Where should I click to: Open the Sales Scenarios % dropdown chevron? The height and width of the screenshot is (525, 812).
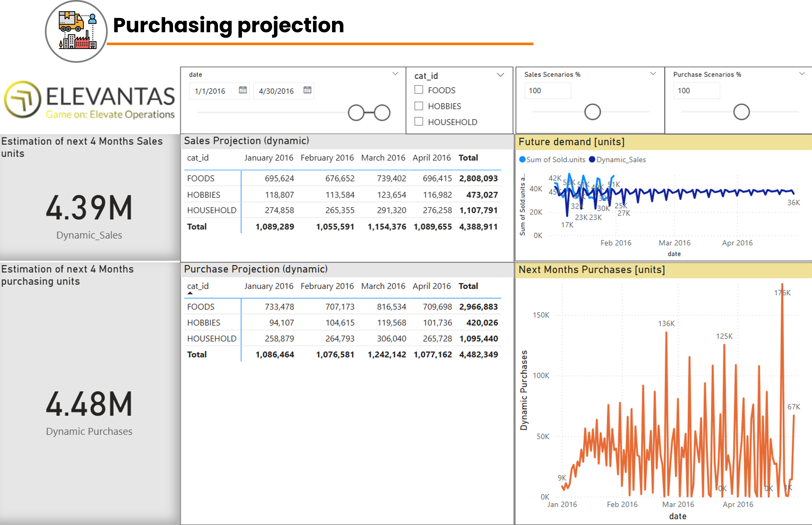tap(653, 74)
